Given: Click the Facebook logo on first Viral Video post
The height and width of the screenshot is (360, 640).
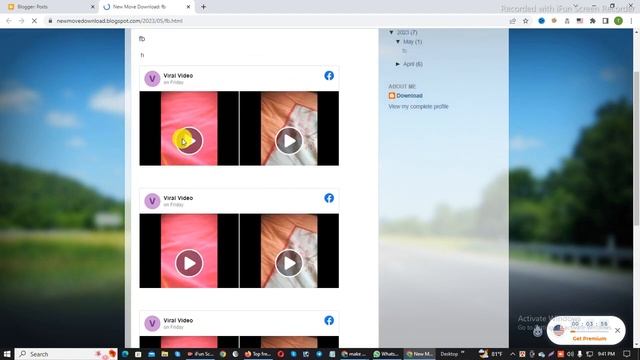Looking at the screenshot, I should click(329, 76).
